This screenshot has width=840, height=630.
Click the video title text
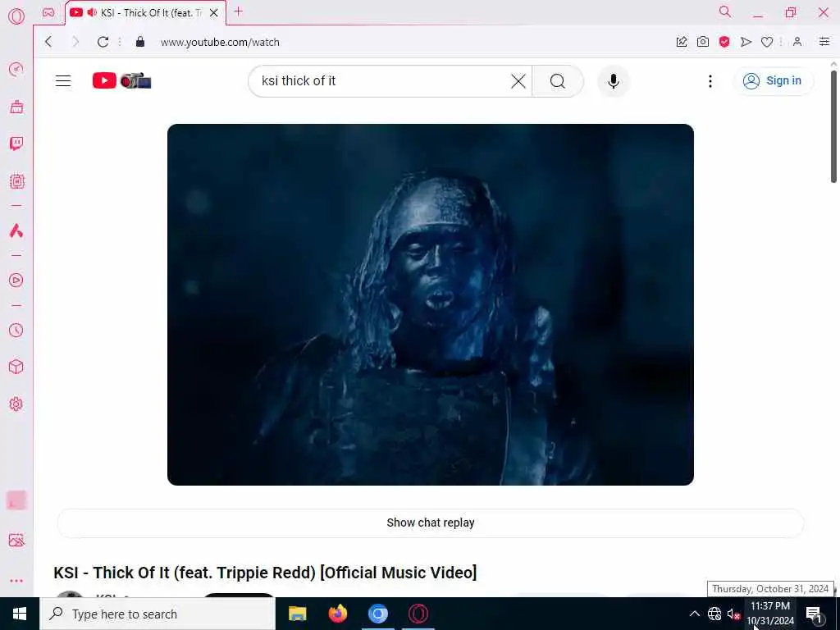pyautogui.click(x=265, y=572)
